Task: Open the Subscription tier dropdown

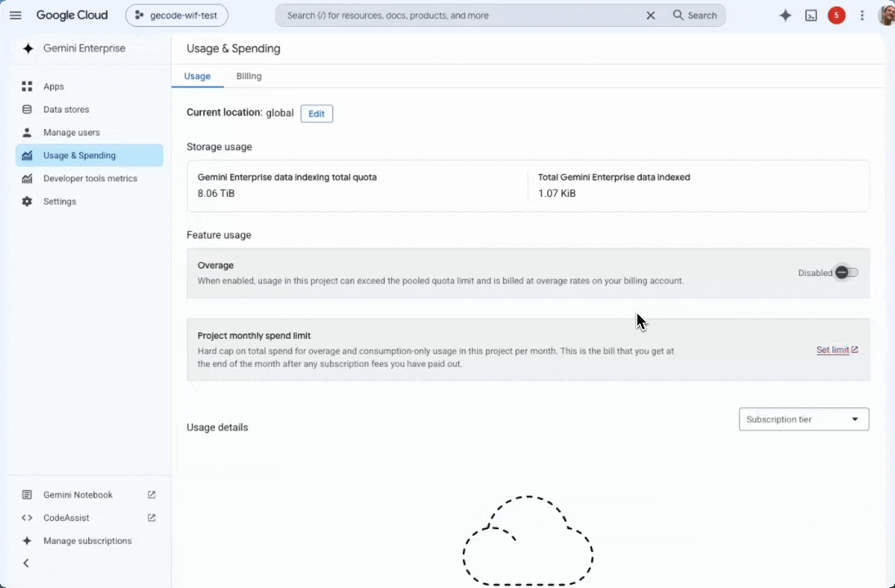Action: coord(804,419)
